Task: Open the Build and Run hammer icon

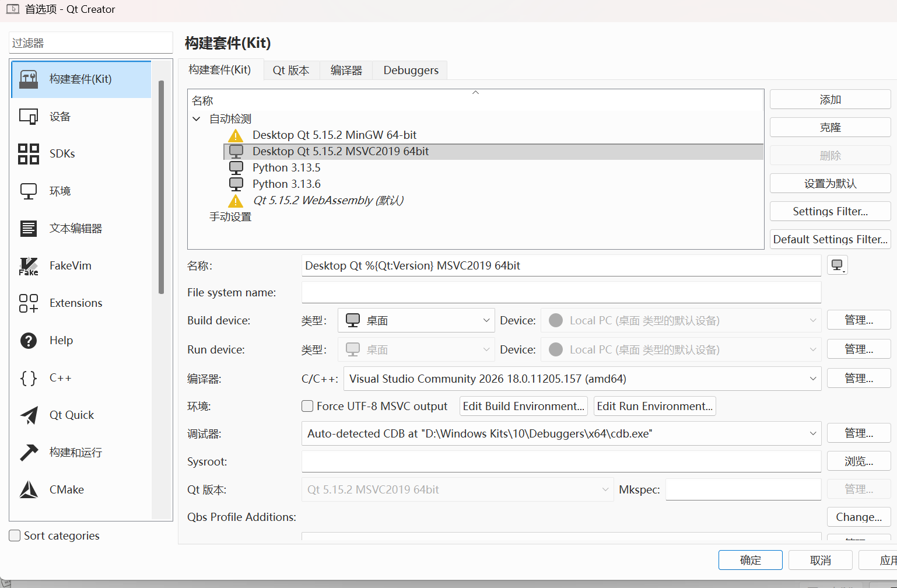Action: [29, 453]
